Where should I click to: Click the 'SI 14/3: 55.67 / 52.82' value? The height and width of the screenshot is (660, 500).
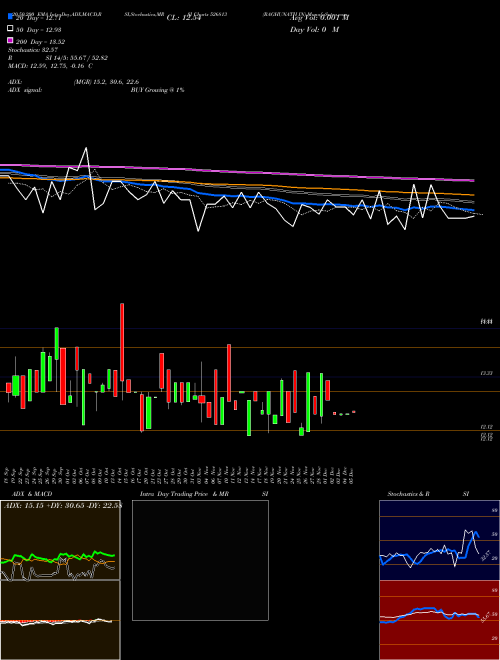pos(77,58)
